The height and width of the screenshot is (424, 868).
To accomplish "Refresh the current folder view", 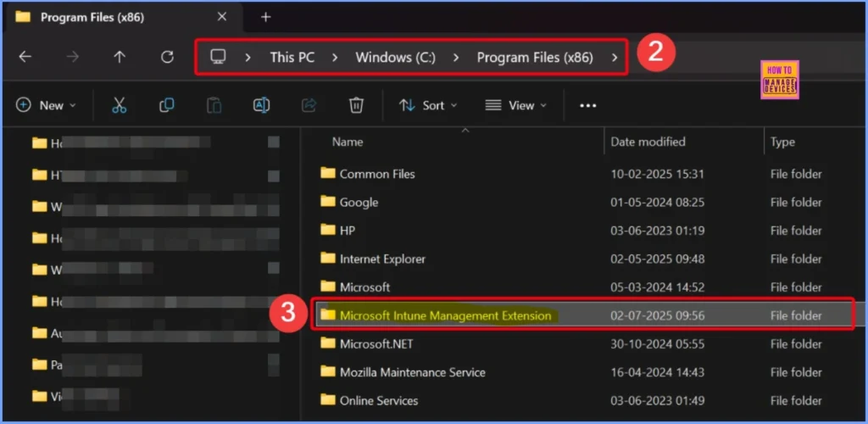I will pyautogui.click(x=167, y=57).
